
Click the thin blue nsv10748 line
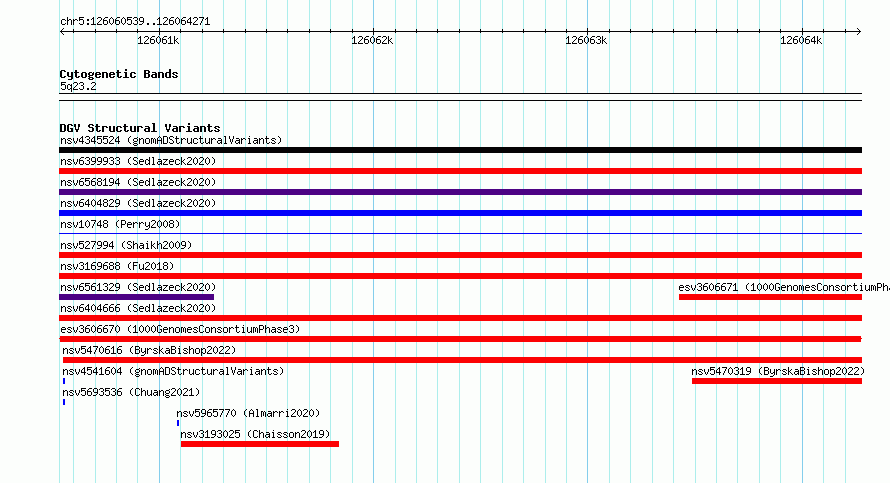pos(460,233)
